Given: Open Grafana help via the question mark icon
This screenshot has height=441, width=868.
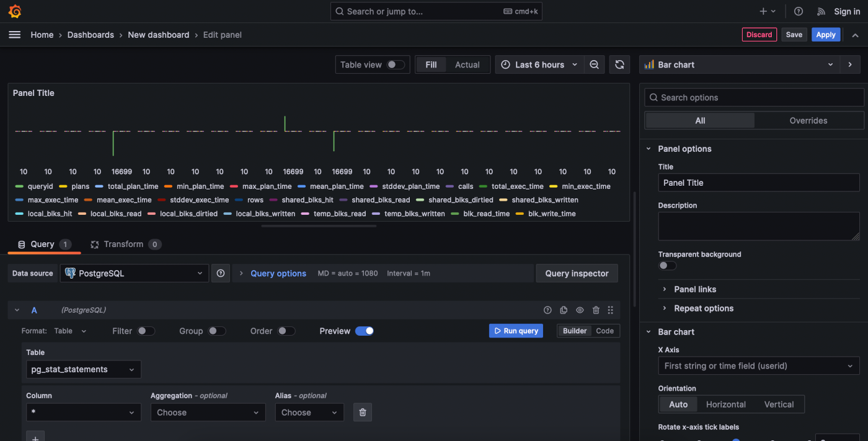Looking at the screenshot, I should coord(798,11).
